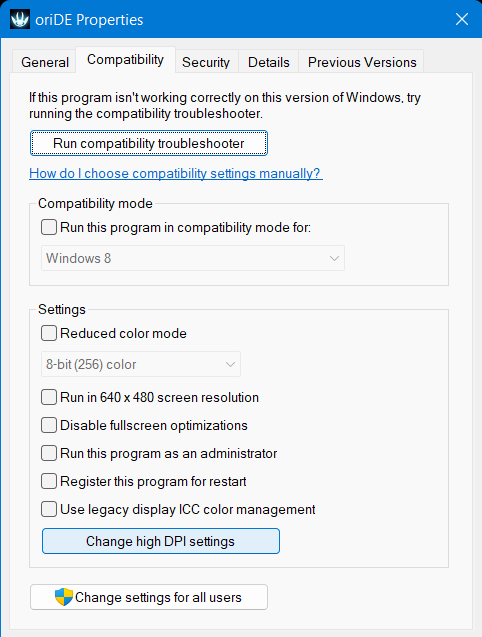Enable Use legacy display ICC color management
Image resolution: width=482 pixels, height=637 pixels.
click(49, 509)
